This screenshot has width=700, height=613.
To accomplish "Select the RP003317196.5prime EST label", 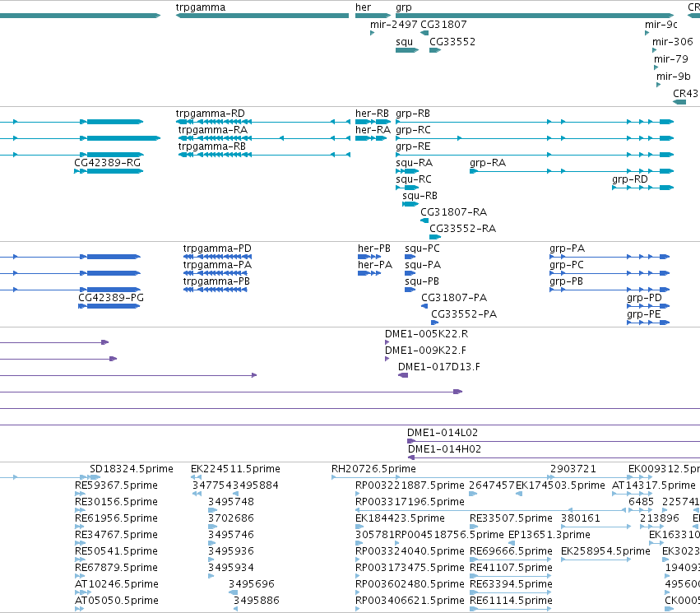I will [410, 502].
